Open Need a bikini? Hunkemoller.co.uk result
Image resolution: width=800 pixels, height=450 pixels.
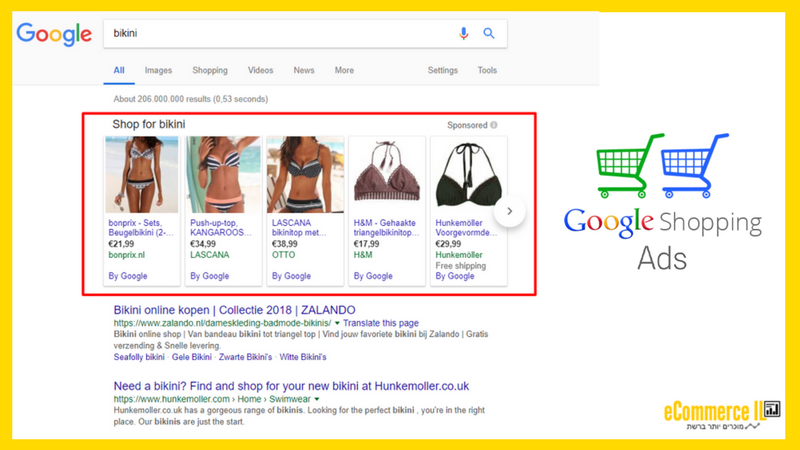291,386
